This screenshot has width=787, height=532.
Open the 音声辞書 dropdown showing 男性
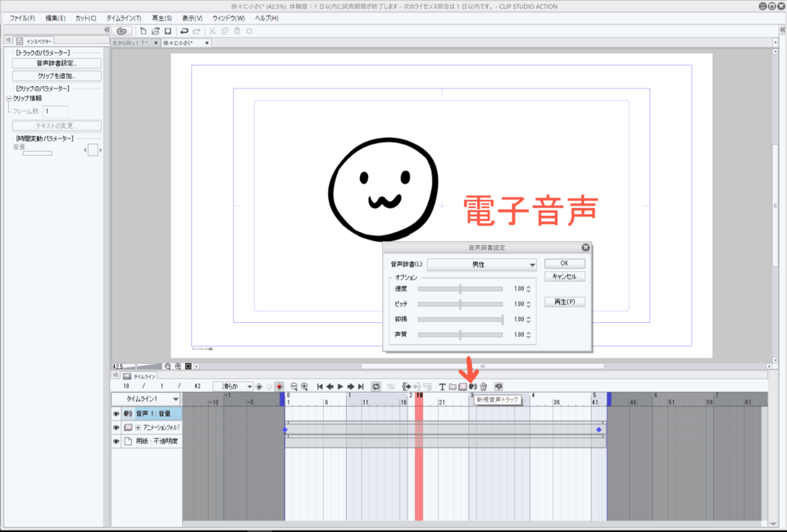482,264
